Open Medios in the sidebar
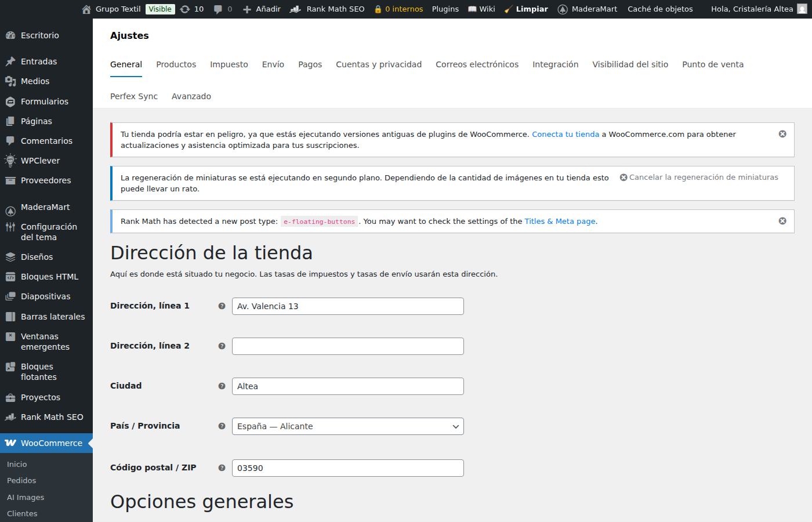Image resolution: width=812 pixels, height=522 pixels. click(35, 81)
